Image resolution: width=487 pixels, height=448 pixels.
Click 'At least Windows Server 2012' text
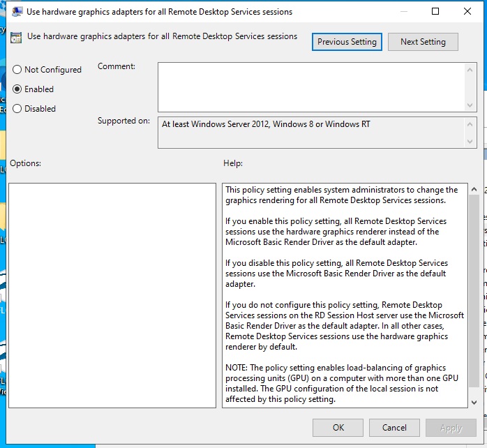point(266,124)
